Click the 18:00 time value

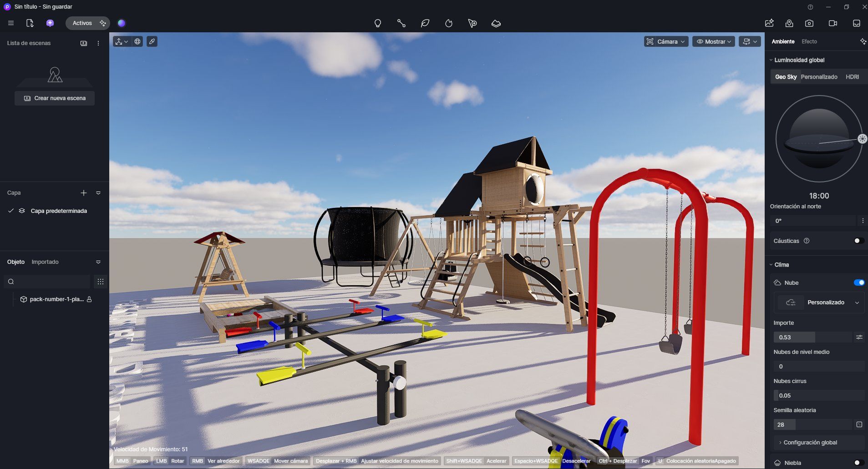click(x=819, y=196)
